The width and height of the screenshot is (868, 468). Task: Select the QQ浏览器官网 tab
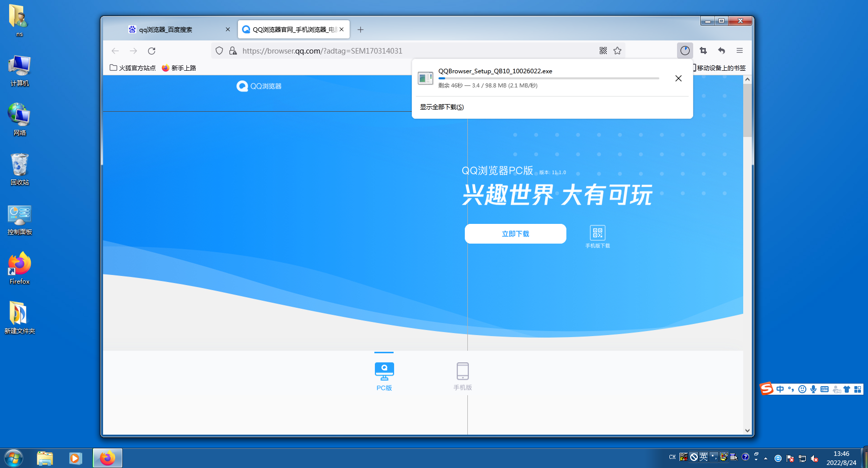[x=294, y=29]
